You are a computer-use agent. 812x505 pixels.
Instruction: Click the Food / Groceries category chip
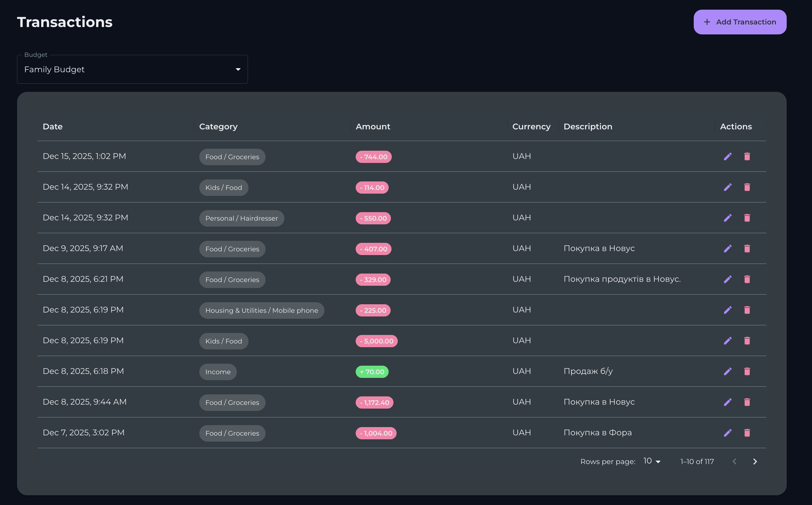coord(232,157)
